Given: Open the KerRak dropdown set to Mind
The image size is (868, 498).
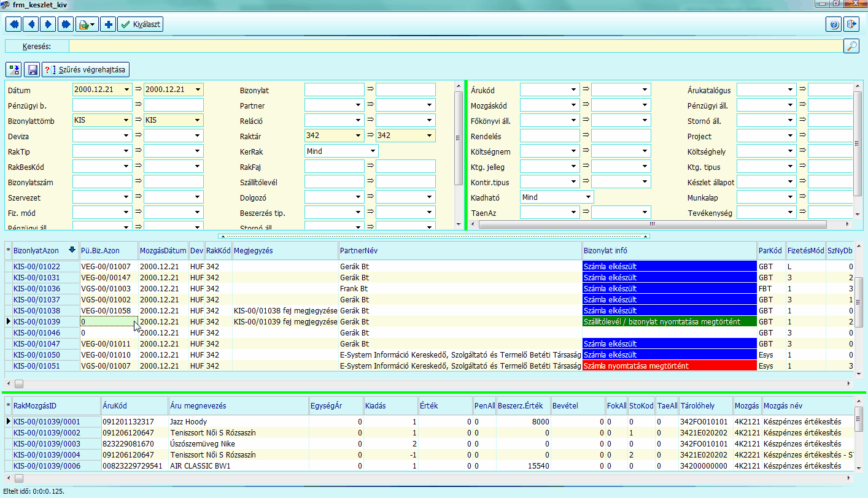Looking at the screenshot, I should coord(373,151).
